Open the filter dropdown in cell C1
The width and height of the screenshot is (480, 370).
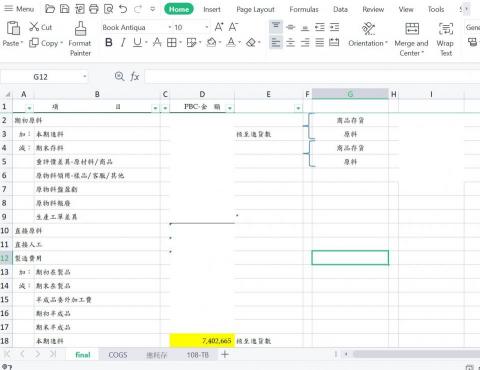[165, 108]
